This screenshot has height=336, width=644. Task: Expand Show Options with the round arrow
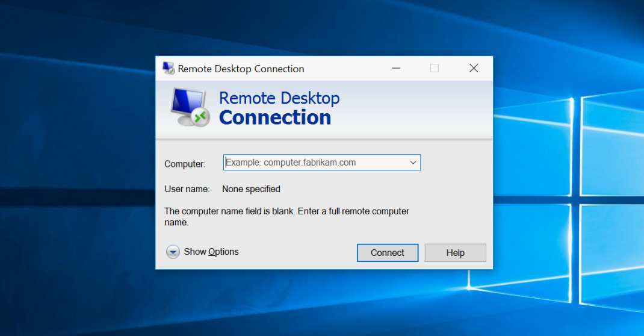173,252
